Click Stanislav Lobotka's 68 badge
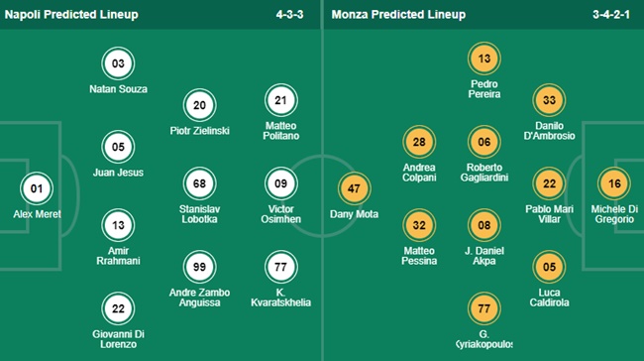Screen dimensions: 644x361 199,183
